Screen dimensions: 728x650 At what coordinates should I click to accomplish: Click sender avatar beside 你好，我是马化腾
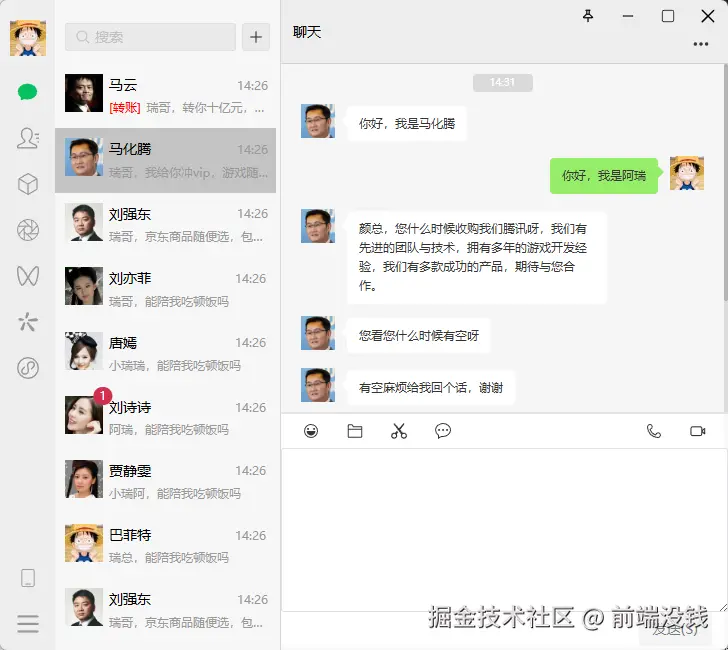318,121
